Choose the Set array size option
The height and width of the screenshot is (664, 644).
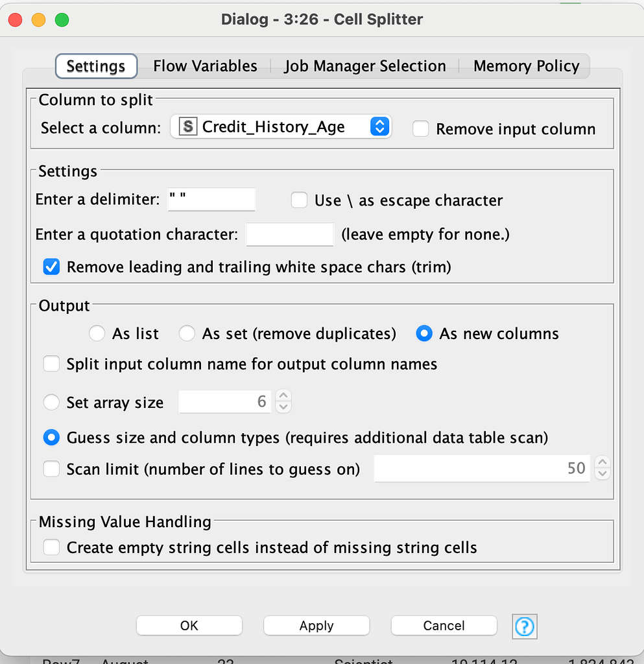[51, 402]
